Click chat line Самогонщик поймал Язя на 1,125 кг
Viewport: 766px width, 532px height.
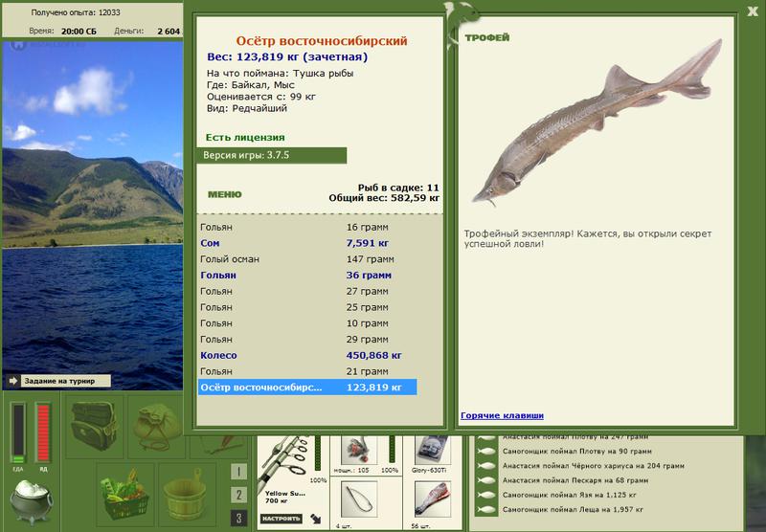pos(570,495)
